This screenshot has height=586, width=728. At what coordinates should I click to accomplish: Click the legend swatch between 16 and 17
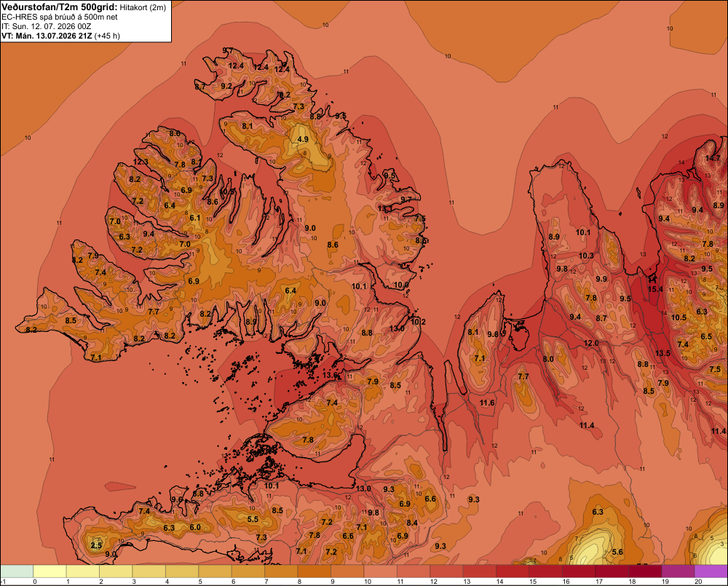tap(579, 571)
